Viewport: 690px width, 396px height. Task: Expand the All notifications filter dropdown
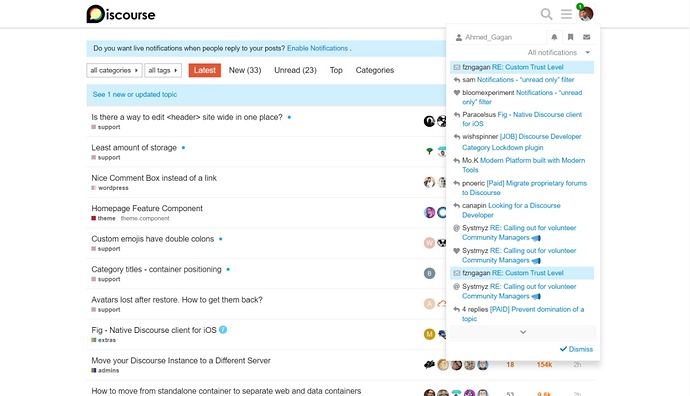coord(559,52)
